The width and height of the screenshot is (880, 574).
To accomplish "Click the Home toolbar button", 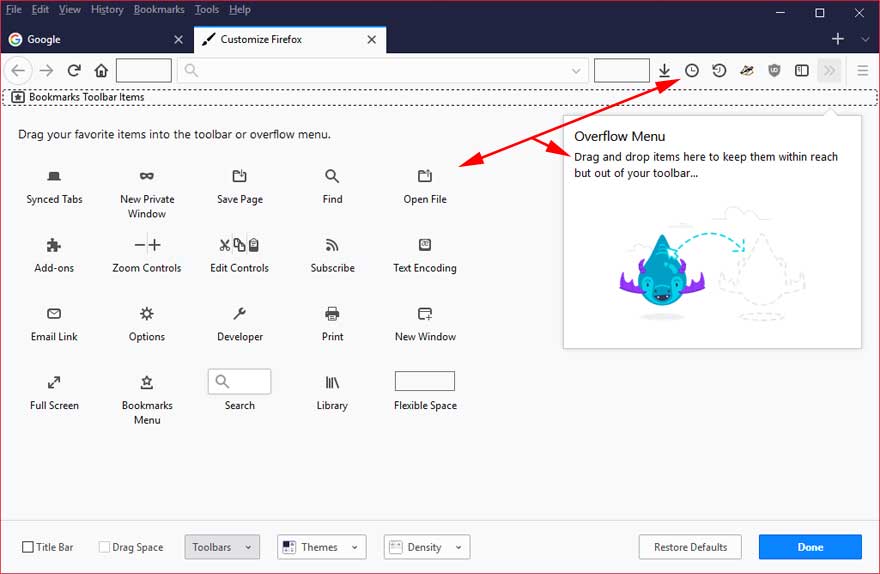I will [x=101, y=71].
